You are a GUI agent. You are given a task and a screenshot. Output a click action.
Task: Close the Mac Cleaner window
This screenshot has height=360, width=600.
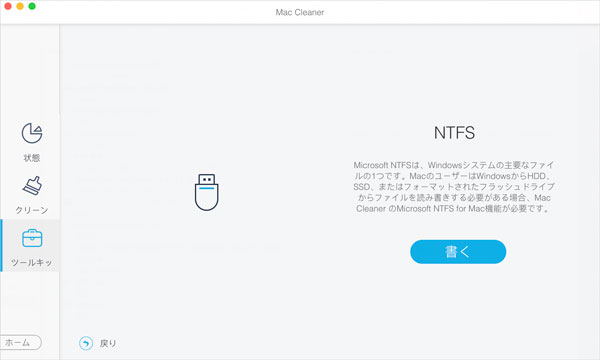[8, 6]
